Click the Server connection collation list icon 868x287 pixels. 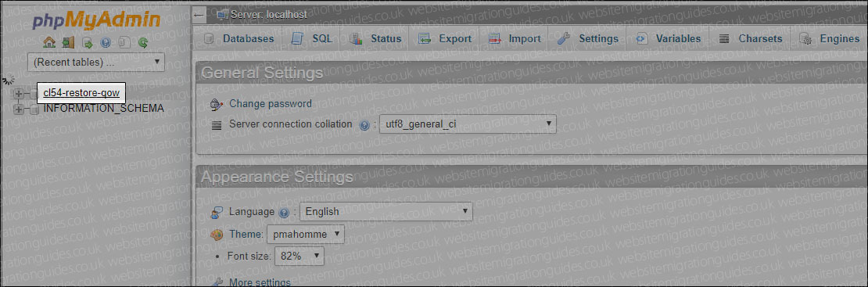217,124
